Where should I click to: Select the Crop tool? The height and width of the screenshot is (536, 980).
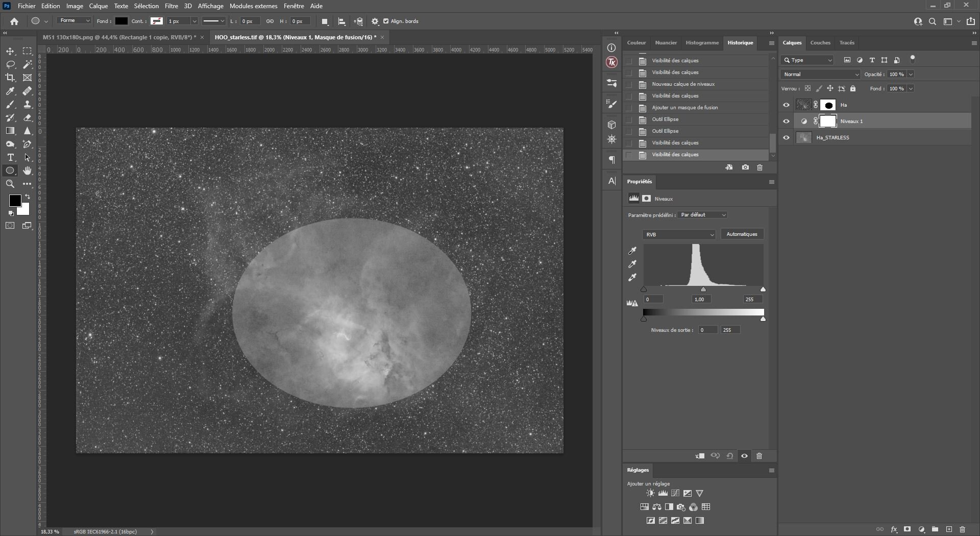coord(10,78)
